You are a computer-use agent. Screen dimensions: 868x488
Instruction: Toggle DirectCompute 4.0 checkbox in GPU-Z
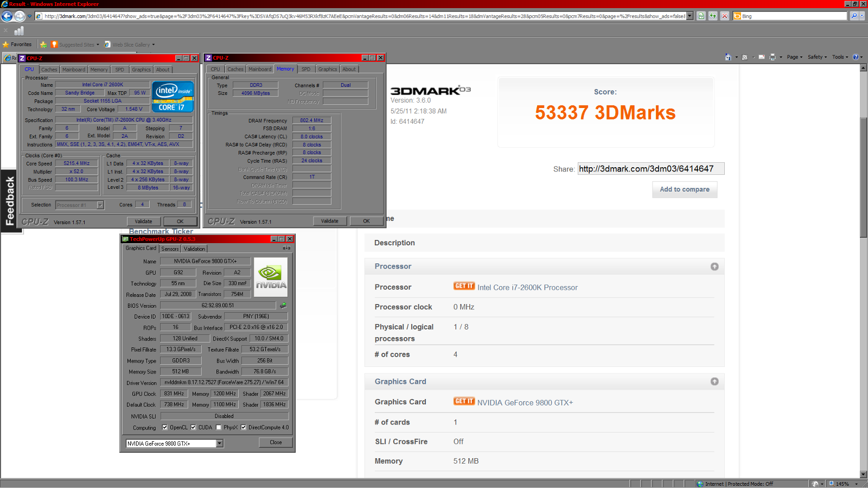click(x=244, y=427)
